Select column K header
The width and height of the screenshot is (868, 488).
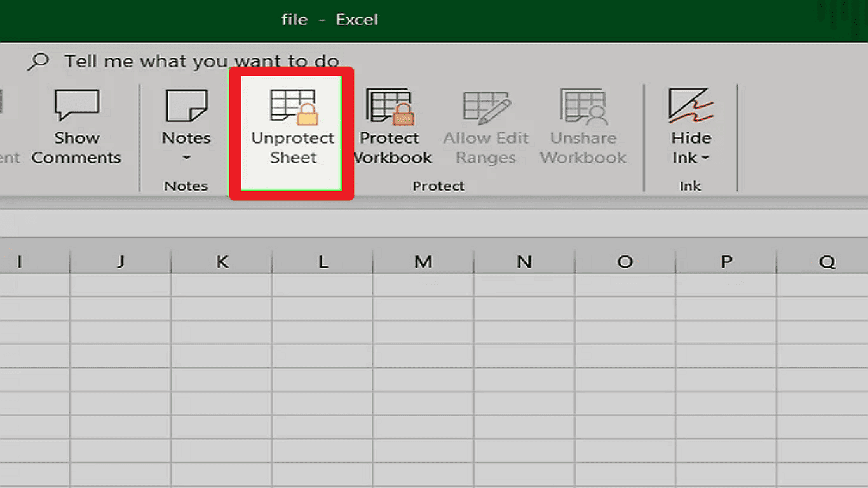(221, 261)
